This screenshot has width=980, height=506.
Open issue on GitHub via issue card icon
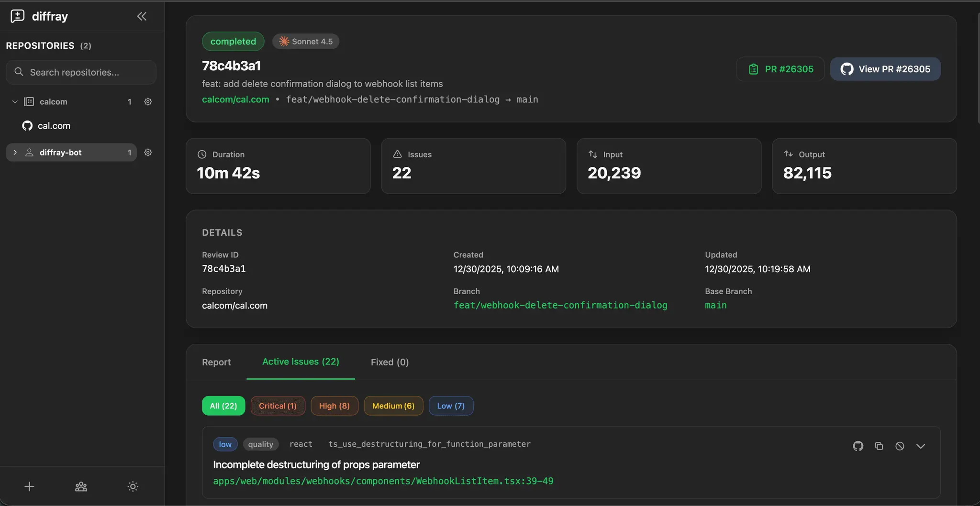coord(858,446)
